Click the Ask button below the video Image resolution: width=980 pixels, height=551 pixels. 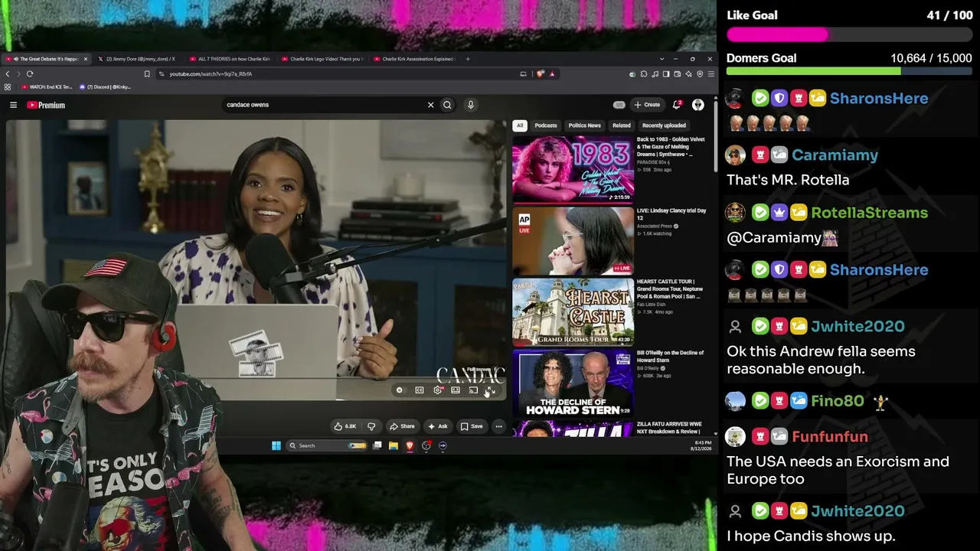pos(438,426)
